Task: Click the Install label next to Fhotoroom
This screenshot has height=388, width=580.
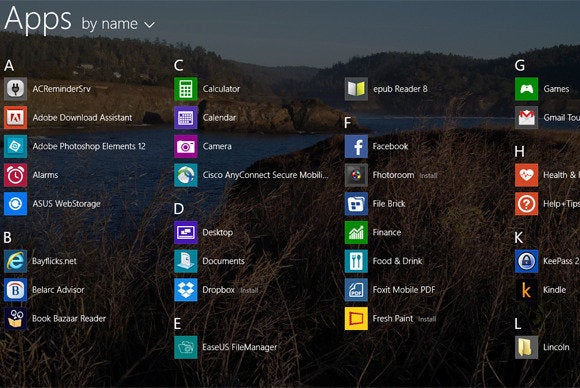Action: click(428, 176)
